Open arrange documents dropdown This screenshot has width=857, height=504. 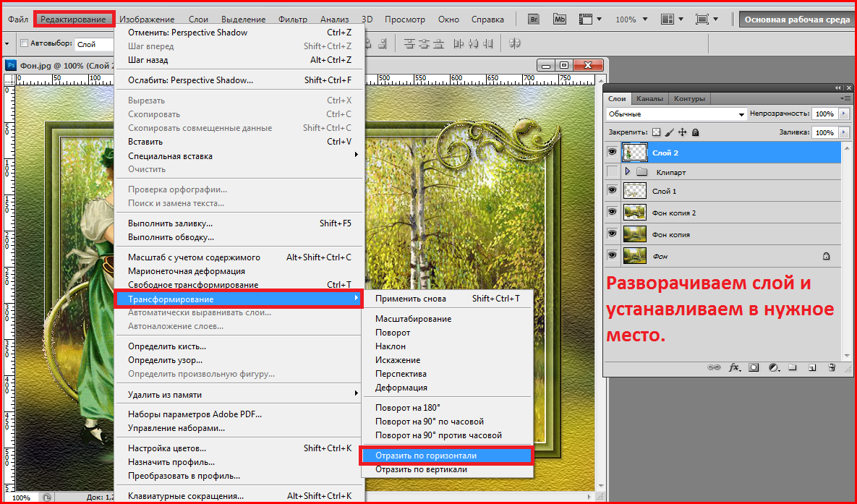pyautogui.click(x=673, y=19)
